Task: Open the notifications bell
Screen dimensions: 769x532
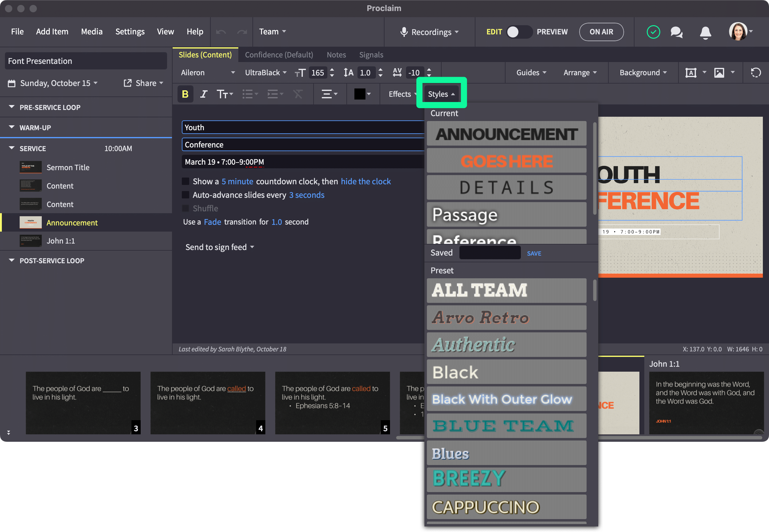Action: 705,32
